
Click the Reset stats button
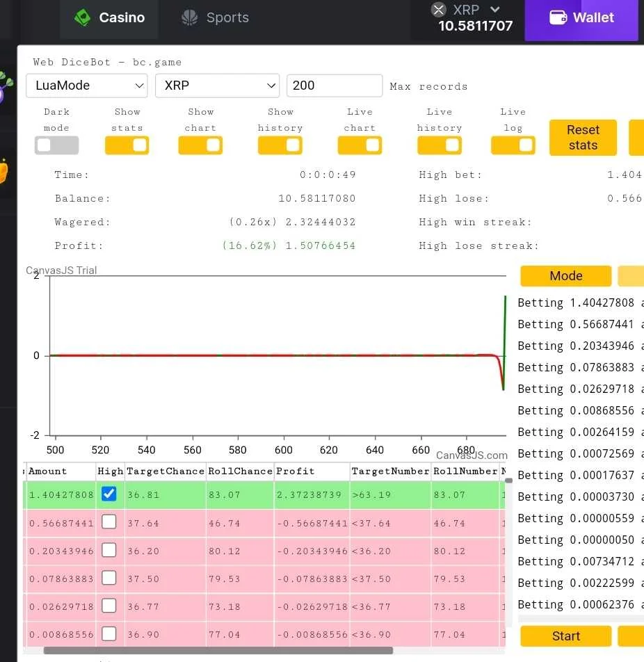[583, 138]
